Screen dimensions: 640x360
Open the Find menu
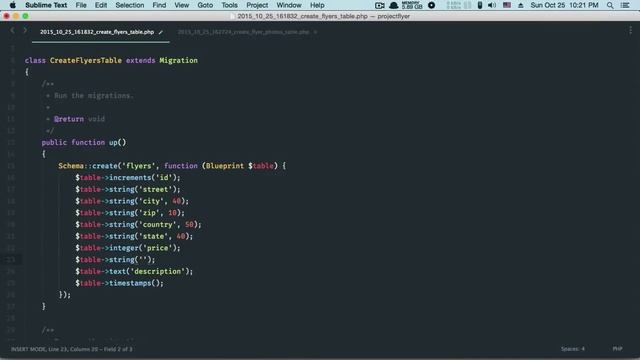tap(159, 5)
